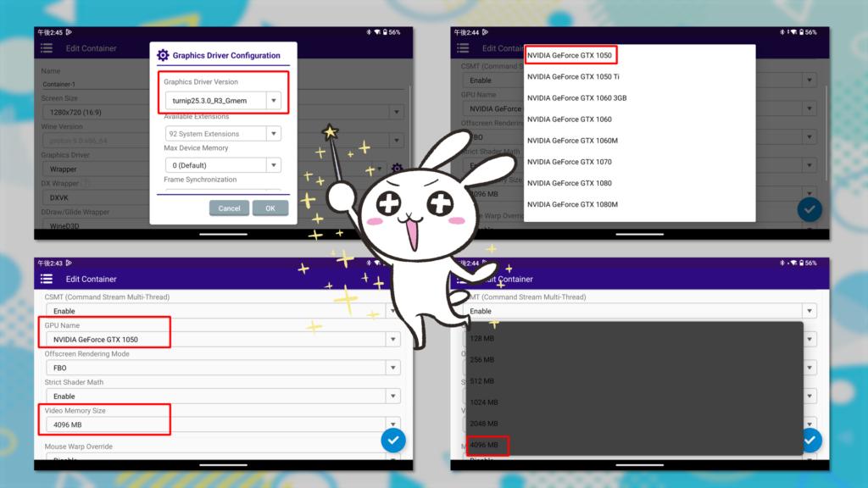Click Edit Container title in bottom-left screenshot
The image size is (868, 488).
click(x=92, y=279)
